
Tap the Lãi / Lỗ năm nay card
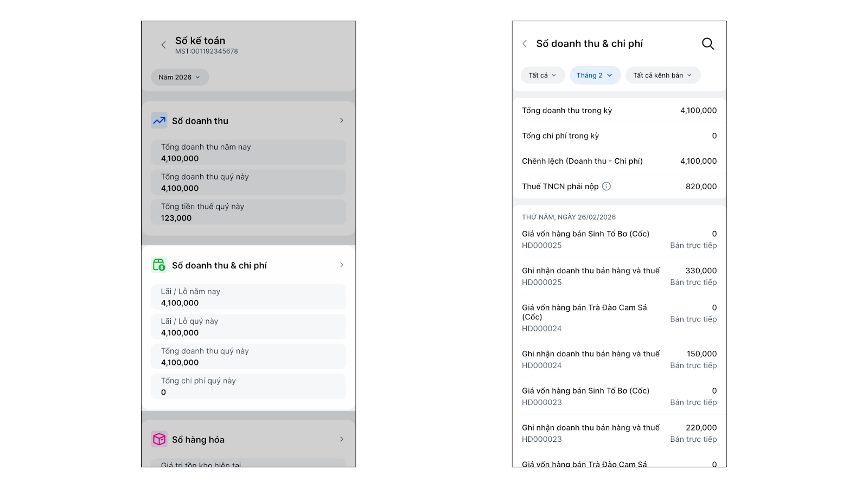pyautogui.click(x=248, y=297)
